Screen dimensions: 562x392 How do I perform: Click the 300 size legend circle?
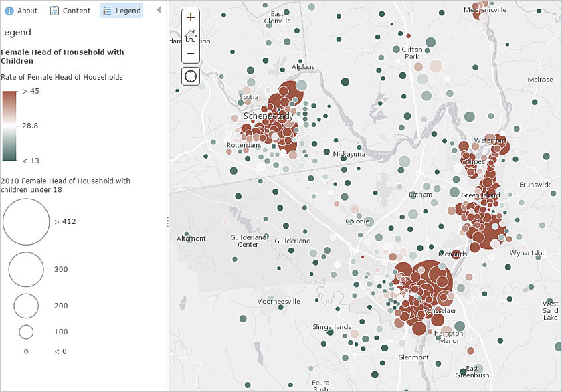[x=26, y=269]
